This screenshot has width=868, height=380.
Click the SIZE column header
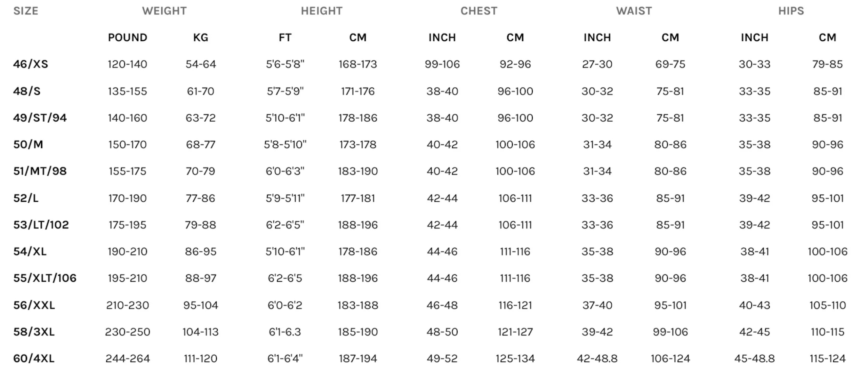click(26, 11)
